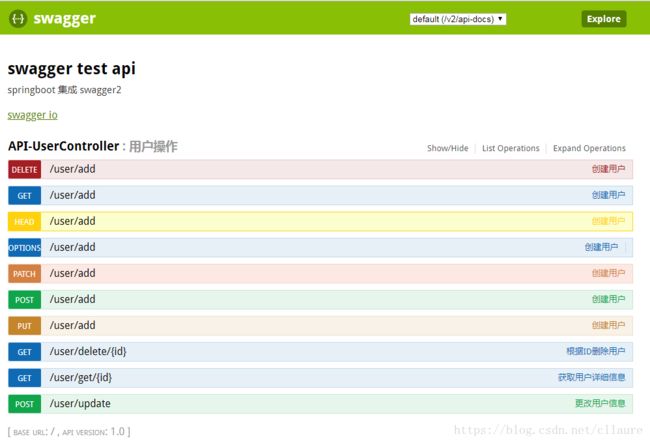The height and width of the screenshot is (443, 650).
Task: Click the POST /user/add method badge
Action: click(x=24, y=300)
